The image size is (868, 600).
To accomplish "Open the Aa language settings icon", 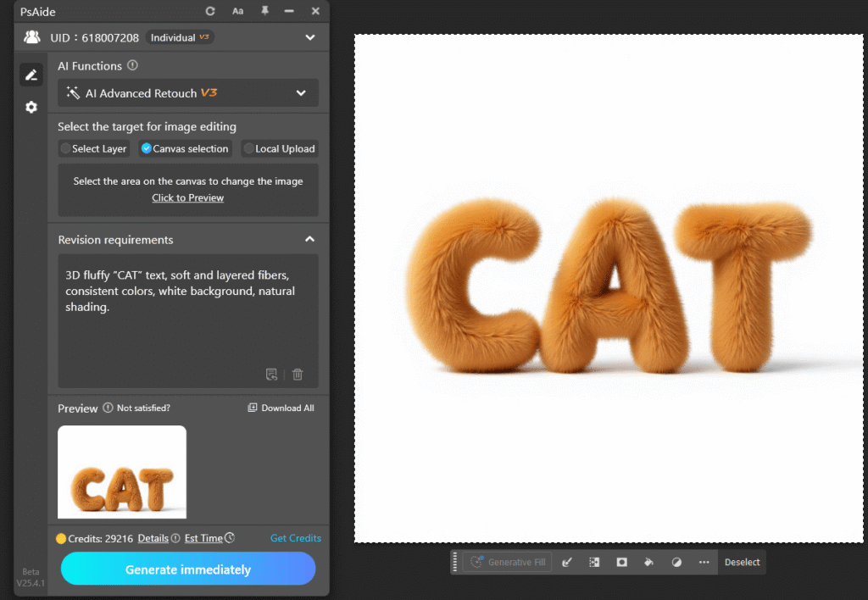I will (x=237, y=11).
